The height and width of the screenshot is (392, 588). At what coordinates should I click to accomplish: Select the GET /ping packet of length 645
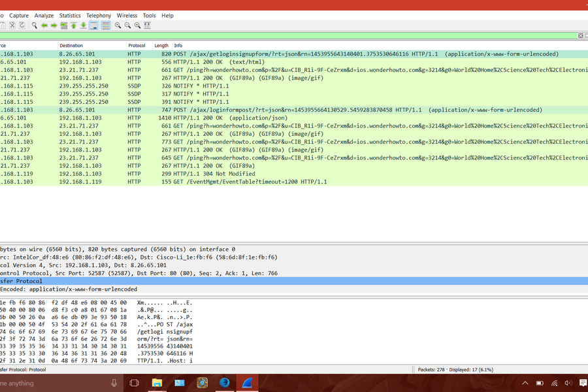(294, 157)
